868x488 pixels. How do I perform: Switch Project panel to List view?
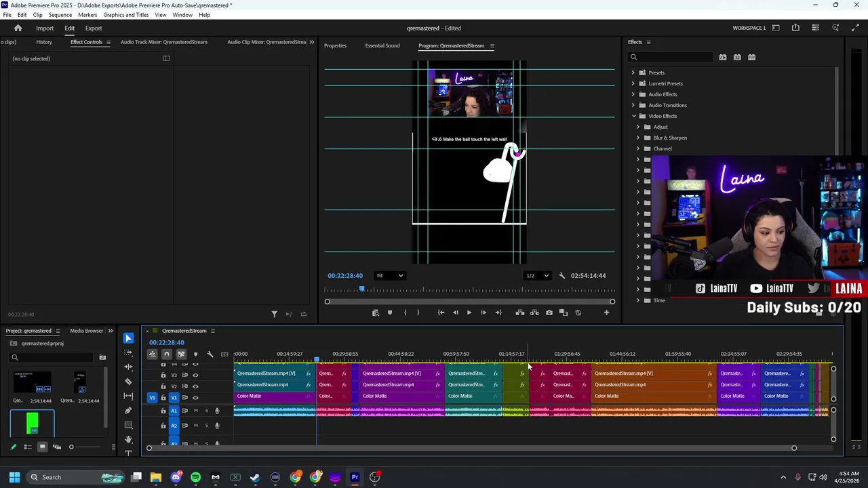[28, 447]
